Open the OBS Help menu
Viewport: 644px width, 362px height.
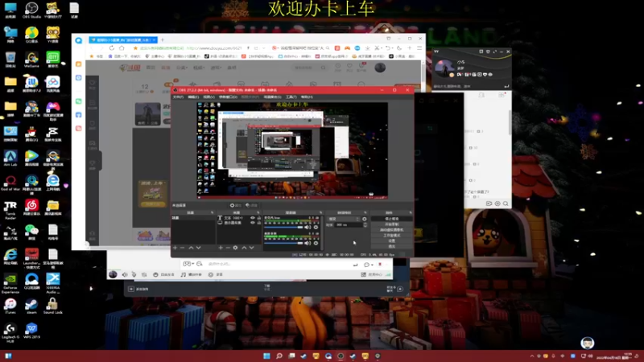click(x=307, y=97)
